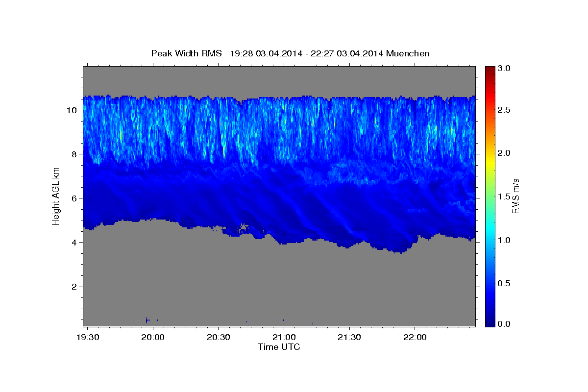588x392 pixels.
Task: Click the 'Height AGL km' axis label
Action: [56, 196]
